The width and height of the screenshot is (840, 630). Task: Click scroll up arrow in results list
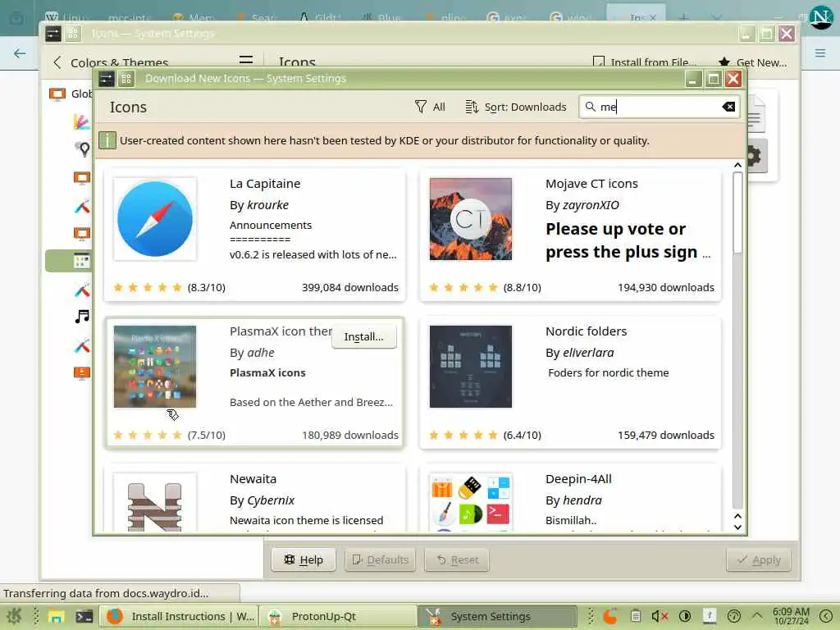pos(737,165)
